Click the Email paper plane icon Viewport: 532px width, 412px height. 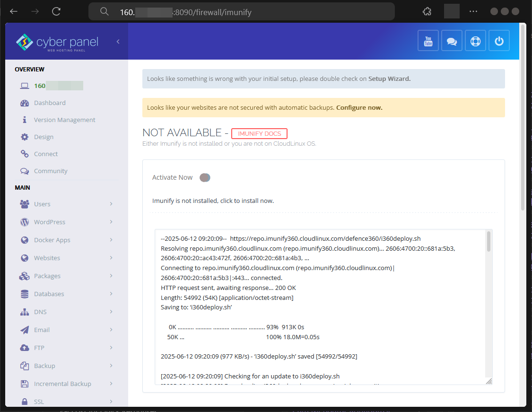point(25,330)
